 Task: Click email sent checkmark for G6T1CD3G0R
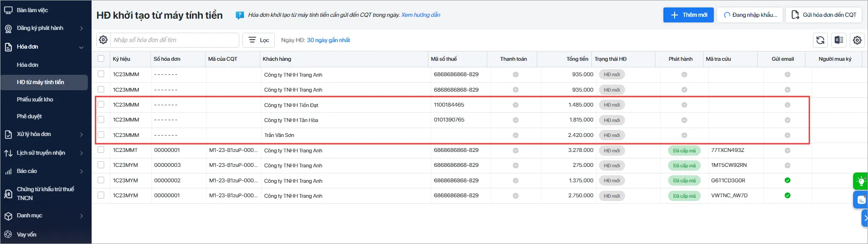pyautogui.click(x=787, y=180)
